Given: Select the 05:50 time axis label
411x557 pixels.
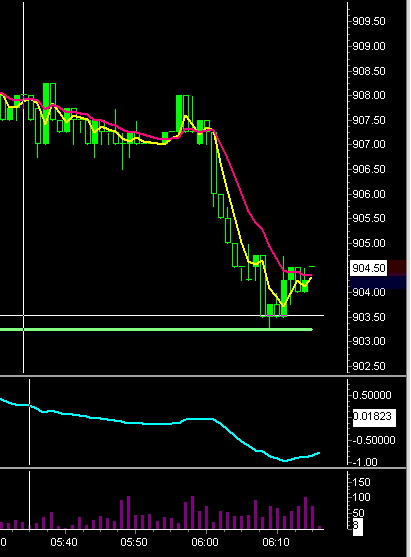Looking at the screenshot, I should coord(134,542).
